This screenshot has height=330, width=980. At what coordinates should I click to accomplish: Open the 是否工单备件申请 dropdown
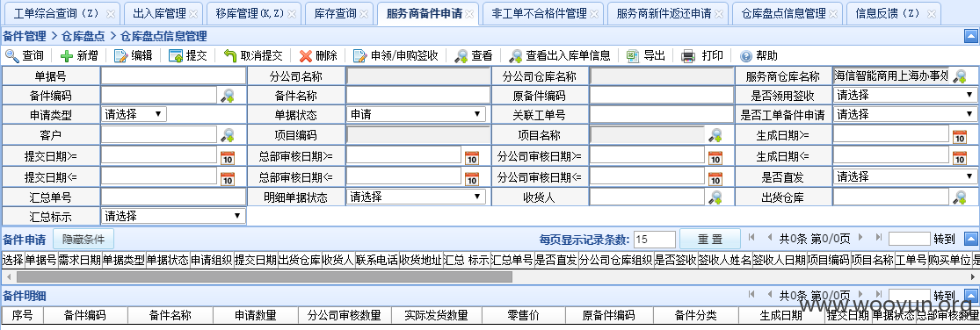click(x=905, y=114)
